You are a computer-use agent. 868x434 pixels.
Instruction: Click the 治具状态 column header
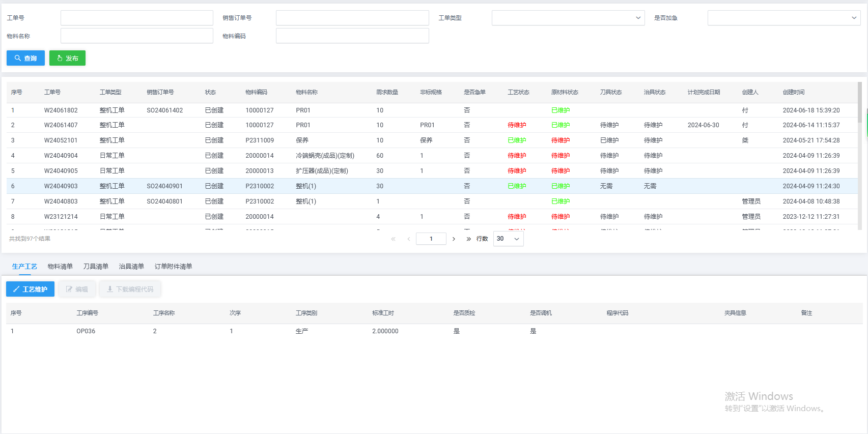655,92
